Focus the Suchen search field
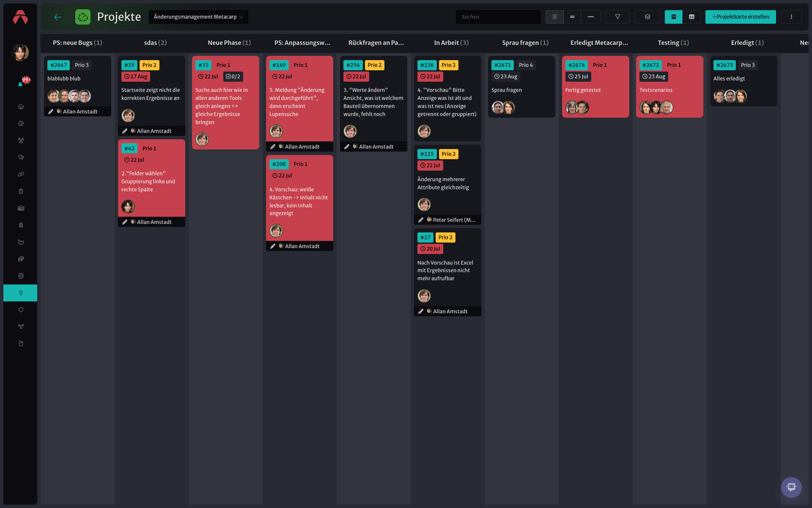812x508 pixels. pyautogui.click(x=498, y=17)
